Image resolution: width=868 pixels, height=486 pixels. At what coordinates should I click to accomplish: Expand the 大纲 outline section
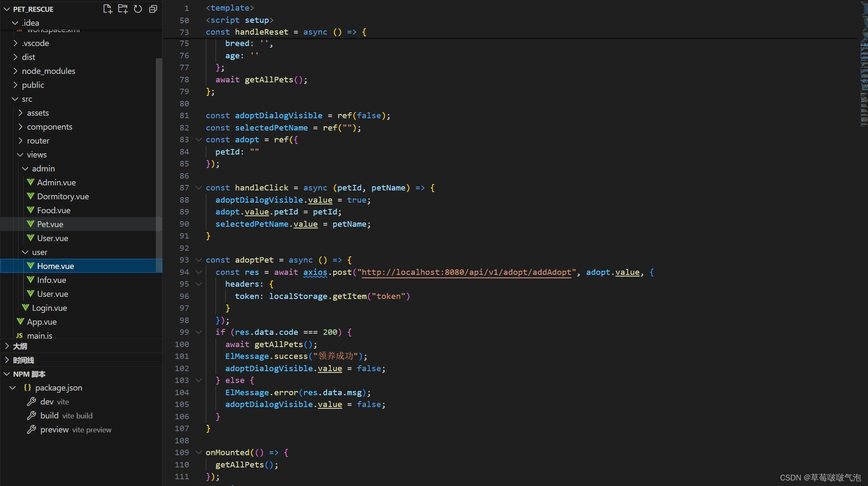click(20, 346)
